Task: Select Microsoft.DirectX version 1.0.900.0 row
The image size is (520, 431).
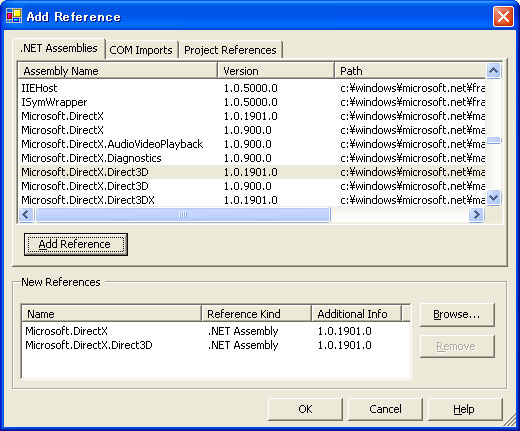Action: click(252, 130)
